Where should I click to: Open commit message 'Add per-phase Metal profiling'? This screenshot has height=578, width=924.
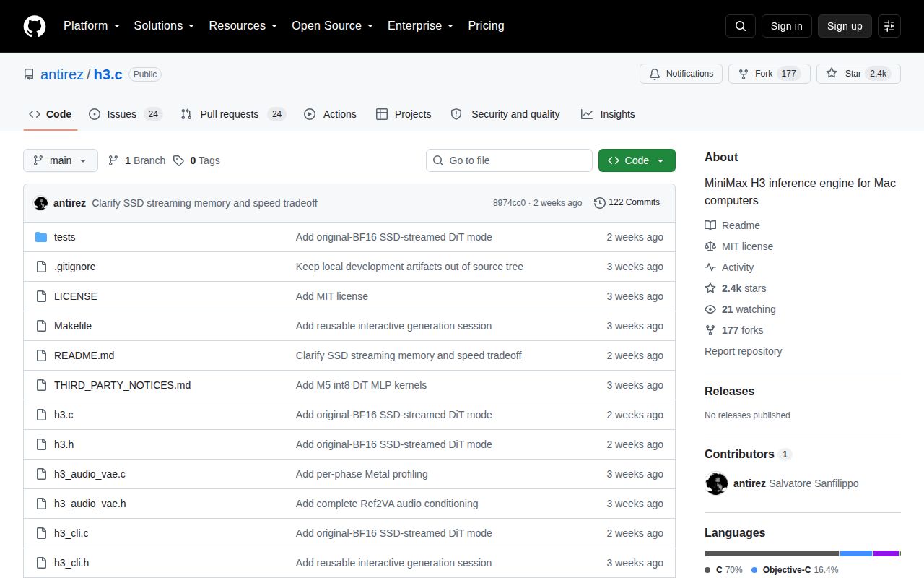[x=362, y=474]
